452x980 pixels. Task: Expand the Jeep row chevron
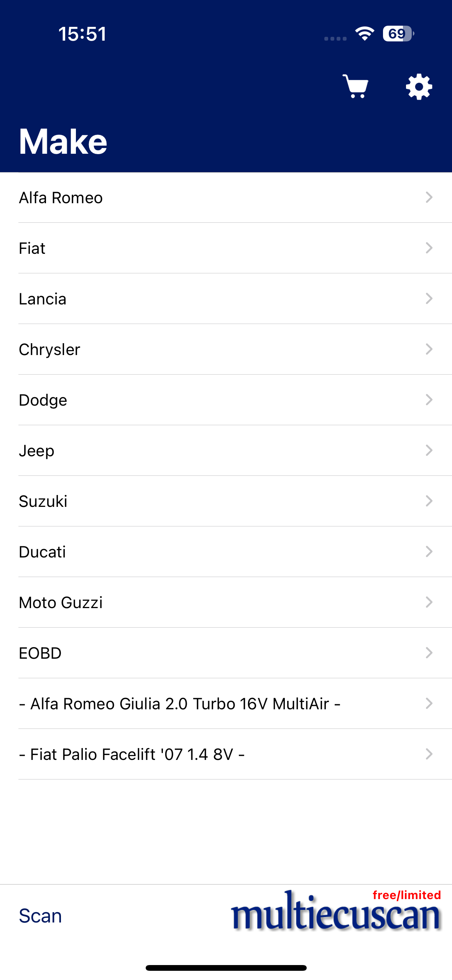(429, 451)
